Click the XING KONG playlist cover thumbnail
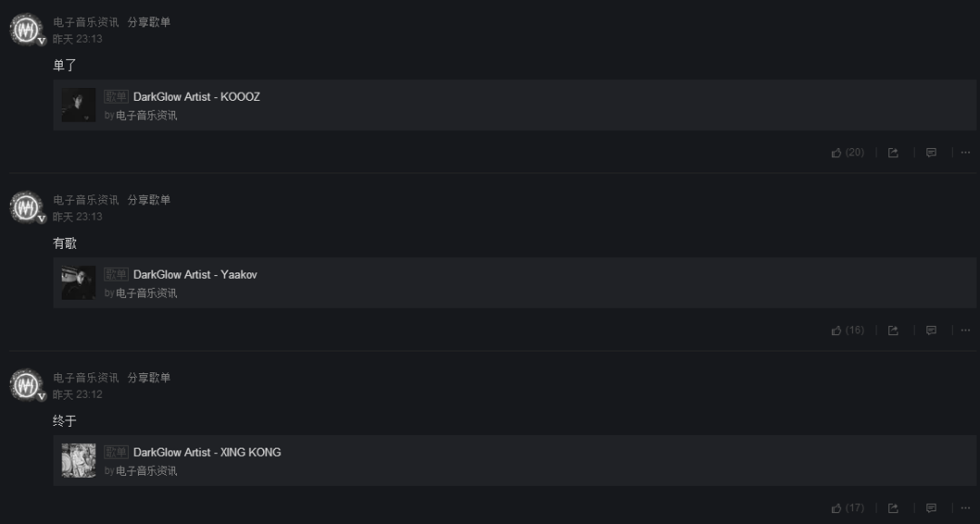The height and width of the screenshot is (524, 980). coord(79,460)
